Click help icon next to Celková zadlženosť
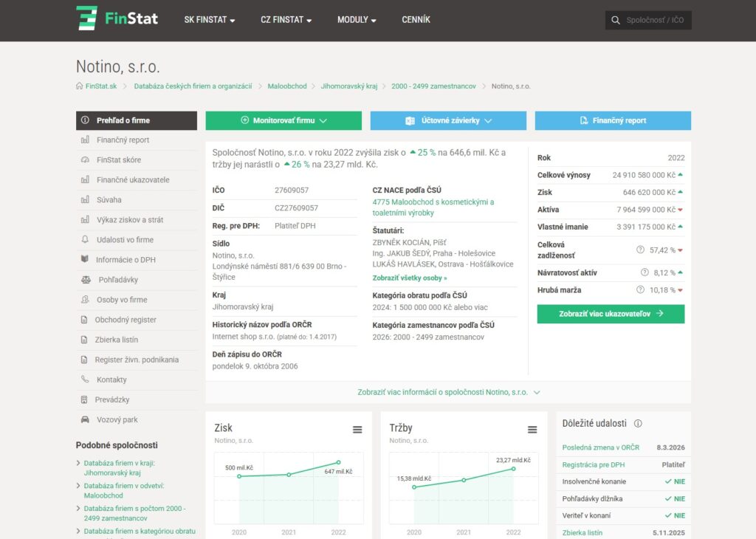This screenshot has width=756, height=539. [x=640, y=250]
